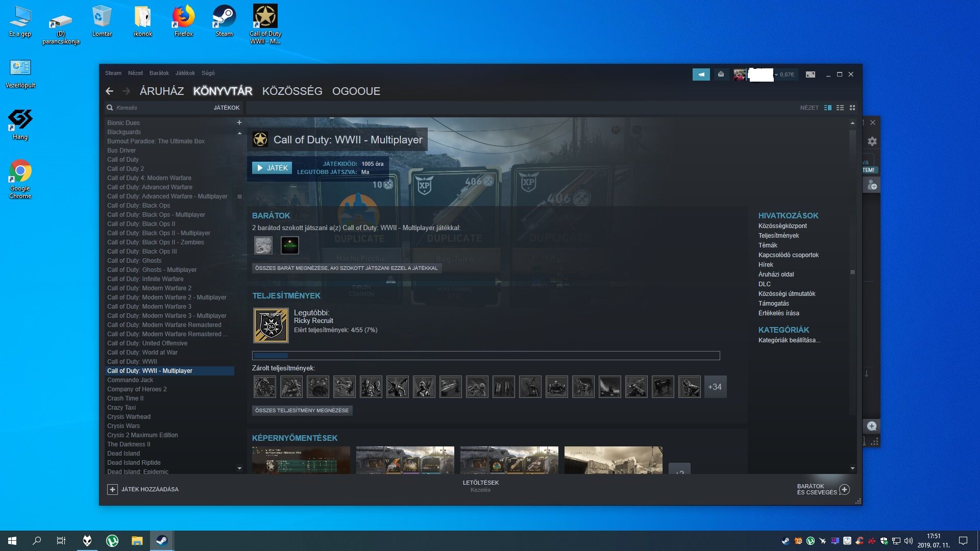The height and width of the screenshot is (551, 980).
Task: Open the JÁTÉKOK library filter dropdown
Action: pos(227,108)
